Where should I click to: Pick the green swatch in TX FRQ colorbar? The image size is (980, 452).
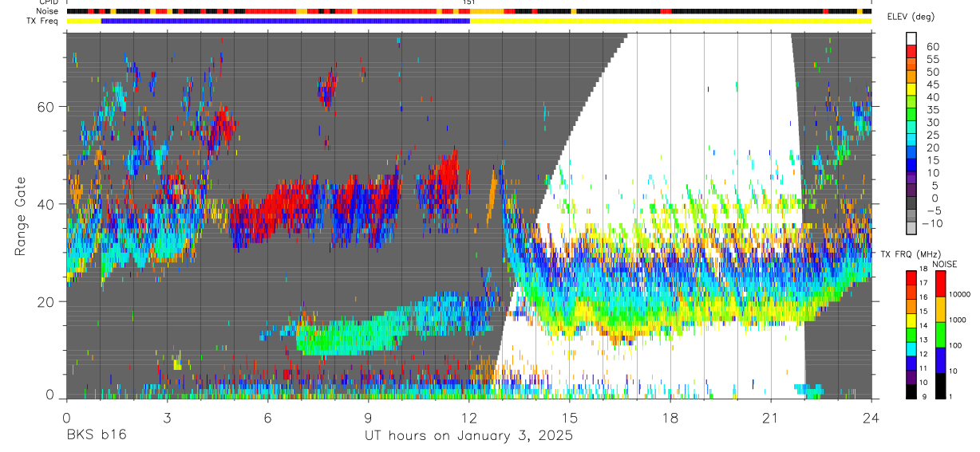click(x=911, y=333)
